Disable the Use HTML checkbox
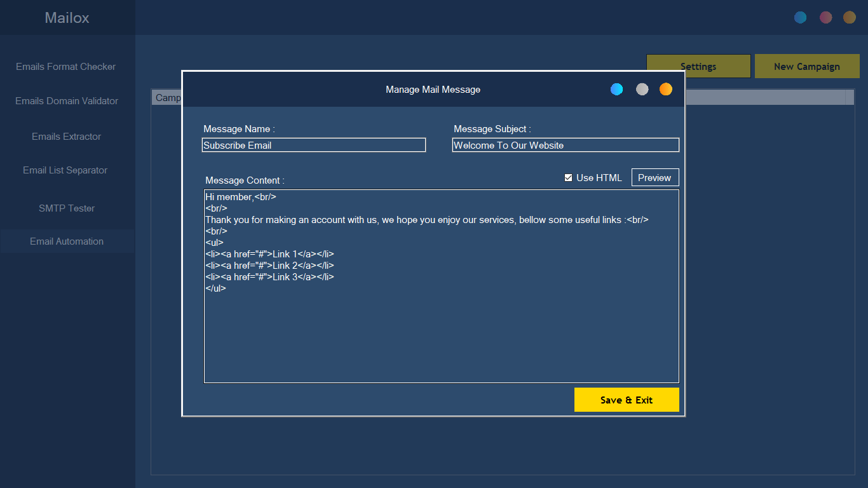This screenshot has width=868, height=488. click(x=568, y=177)
